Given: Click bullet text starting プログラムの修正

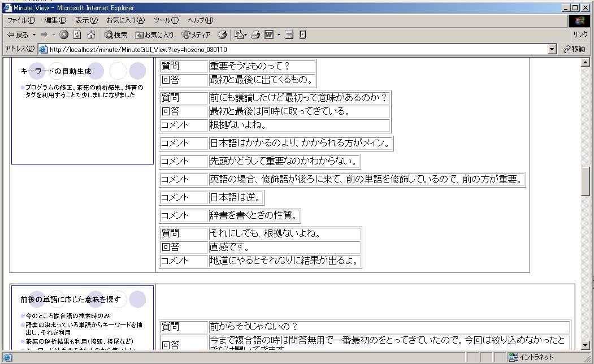Looking at the screenshot, I should (84, 91).
